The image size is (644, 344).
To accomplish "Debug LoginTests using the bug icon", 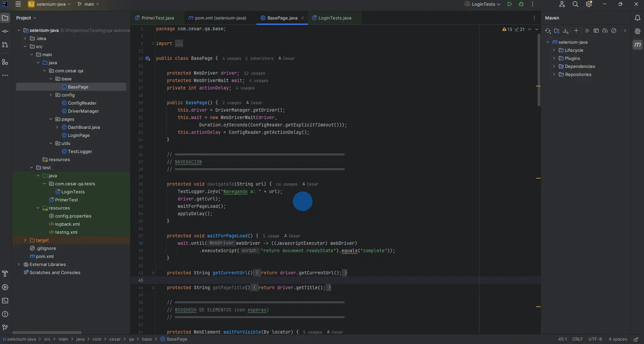I will point(521,4).
